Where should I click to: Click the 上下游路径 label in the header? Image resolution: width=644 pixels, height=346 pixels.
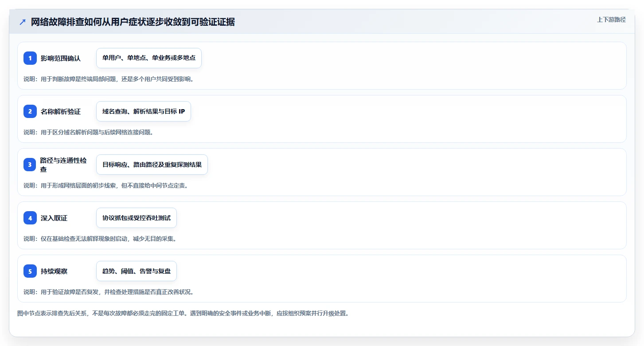611,20
